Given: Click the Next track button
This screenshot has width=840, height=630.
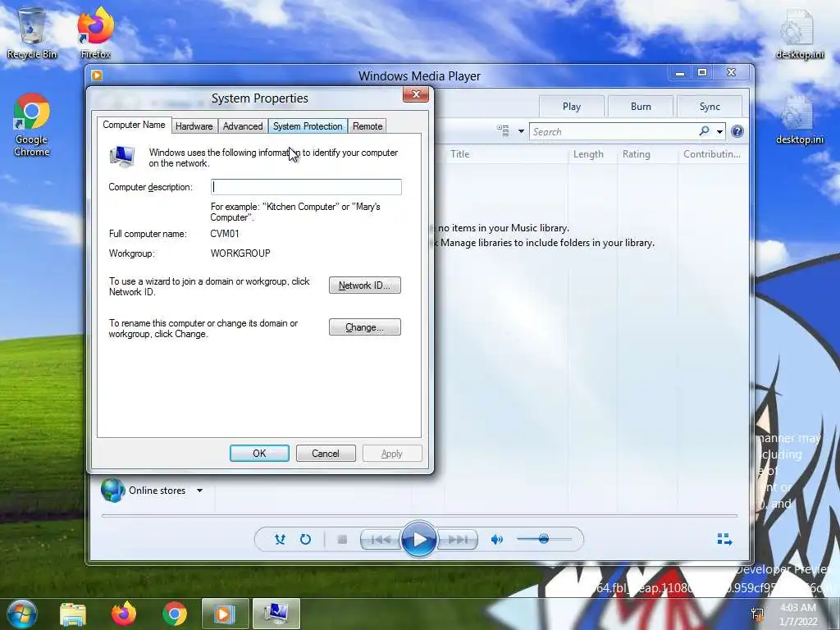Looking at the screenshot, I should pyautogui.click(x=457, y=540).
